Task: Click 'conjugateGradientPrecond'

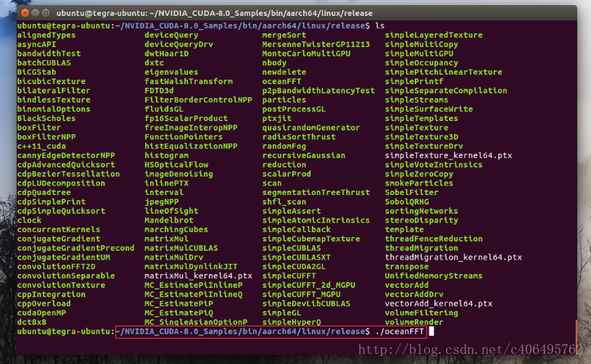Action: (75, 248)
